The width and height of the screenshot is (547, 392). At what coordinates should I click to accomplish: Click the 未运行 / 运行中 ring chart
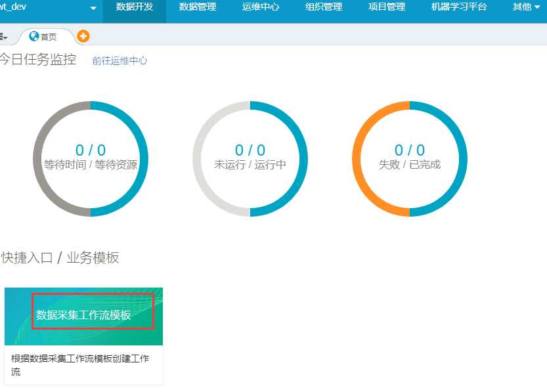coord(250,159)
